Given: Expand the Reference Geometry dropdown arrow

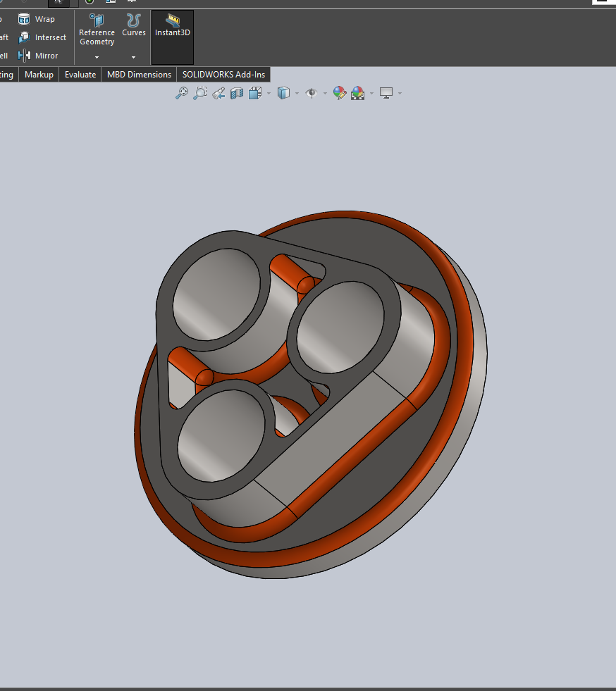Looking at the screenshot, I should coord(97,57).
